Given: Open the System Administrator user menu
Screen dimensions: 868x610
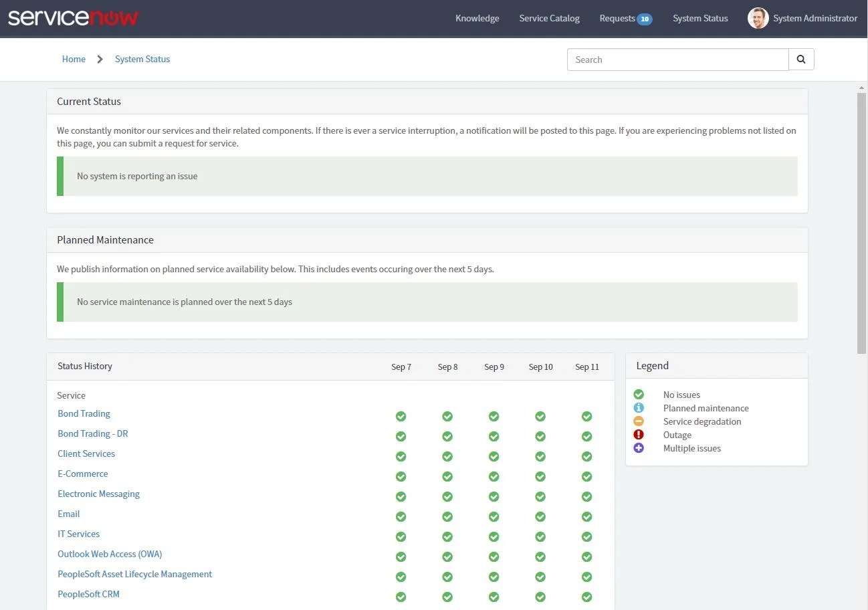Looking at the screenshot, I should [802, 18].
